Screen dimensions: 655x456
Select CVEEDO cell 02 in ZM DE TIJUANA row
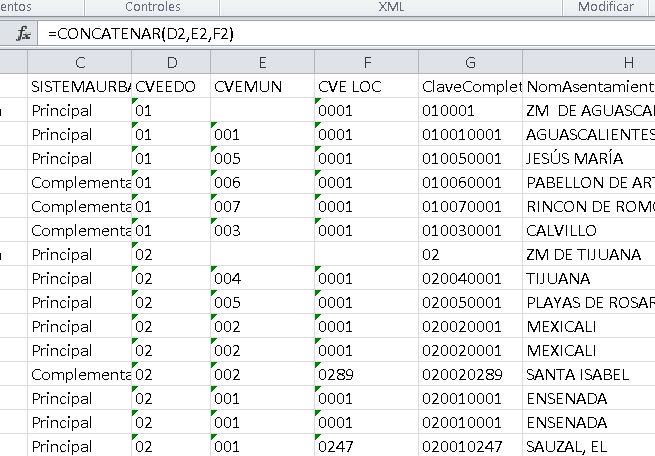(171, 254)
